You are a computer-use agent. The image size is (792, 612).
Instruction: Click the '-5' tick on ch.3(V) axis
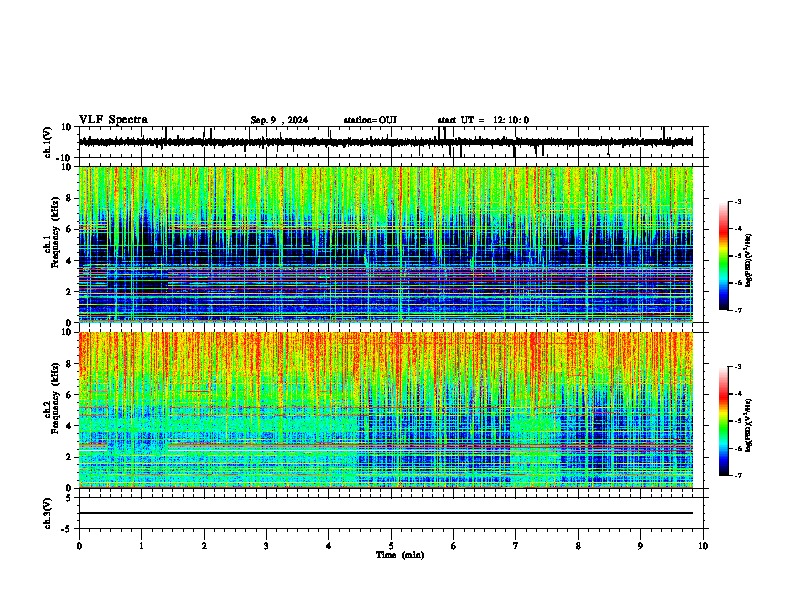(x=67, y=529)
